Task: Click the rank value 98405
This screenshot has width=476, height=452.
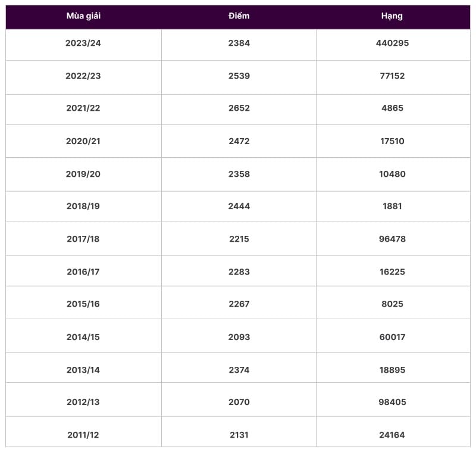Action: pos(392,403)
